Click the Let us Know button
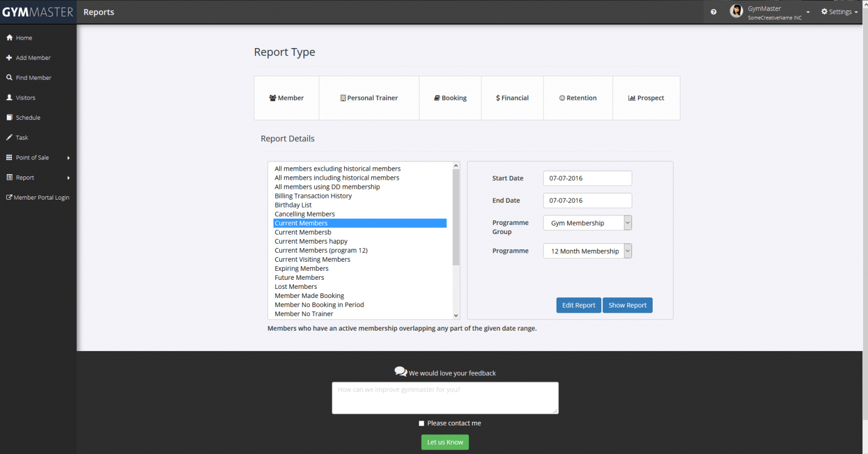Viewport: 868px width, 454px height. [445, 442]
